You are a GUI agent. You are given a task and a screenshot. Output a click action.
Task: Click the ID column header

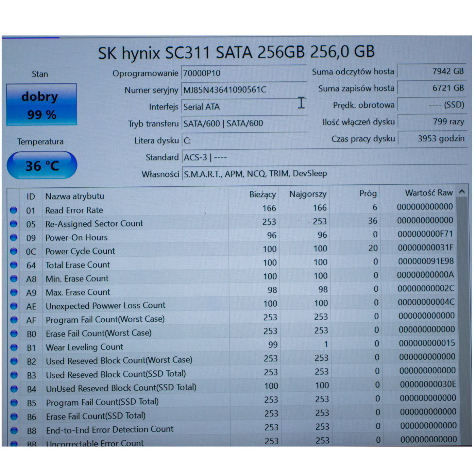[31, 197]
